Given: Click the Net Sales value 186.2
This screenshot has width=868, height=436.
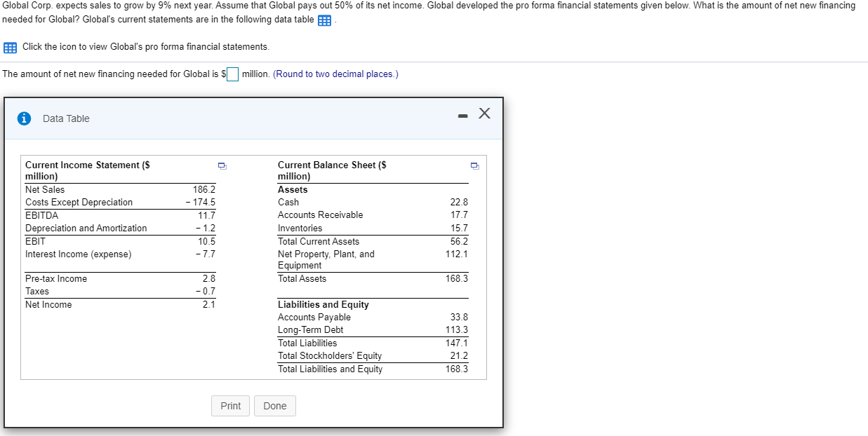Looking at the screenshot, I should [204, 190].
